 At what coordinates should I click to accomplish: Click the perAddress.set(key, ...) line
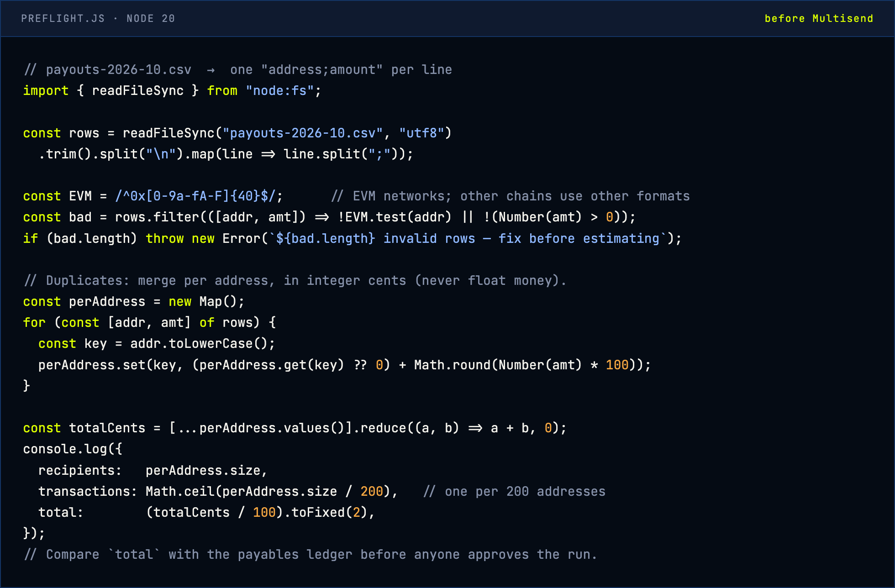click(345, 365)
